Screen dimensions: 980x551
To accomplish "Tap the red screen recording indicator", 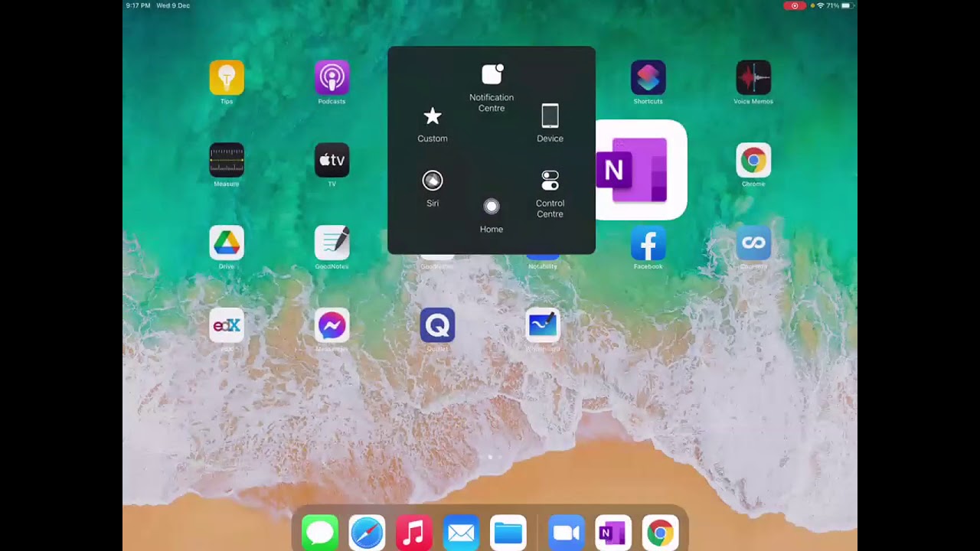I will click(794, 5).
